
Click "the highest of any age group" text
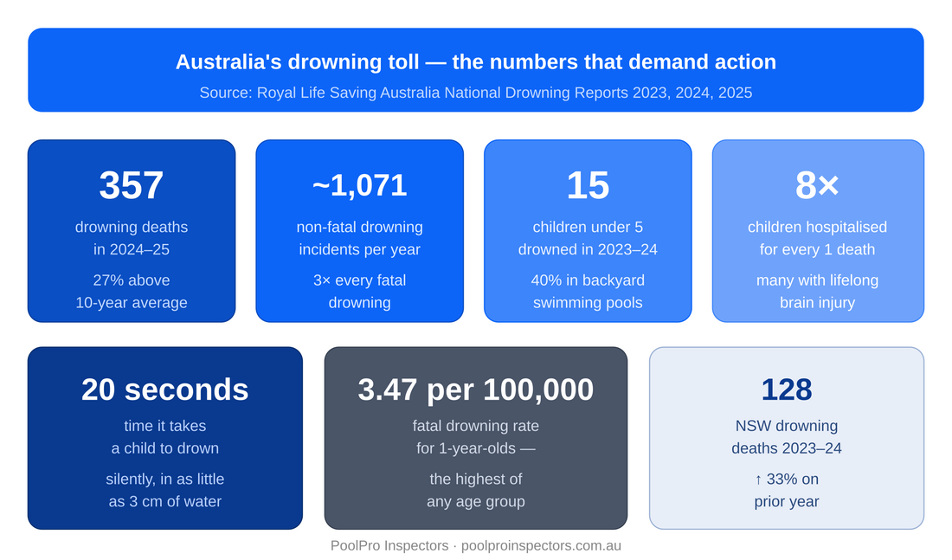[475, 490]
